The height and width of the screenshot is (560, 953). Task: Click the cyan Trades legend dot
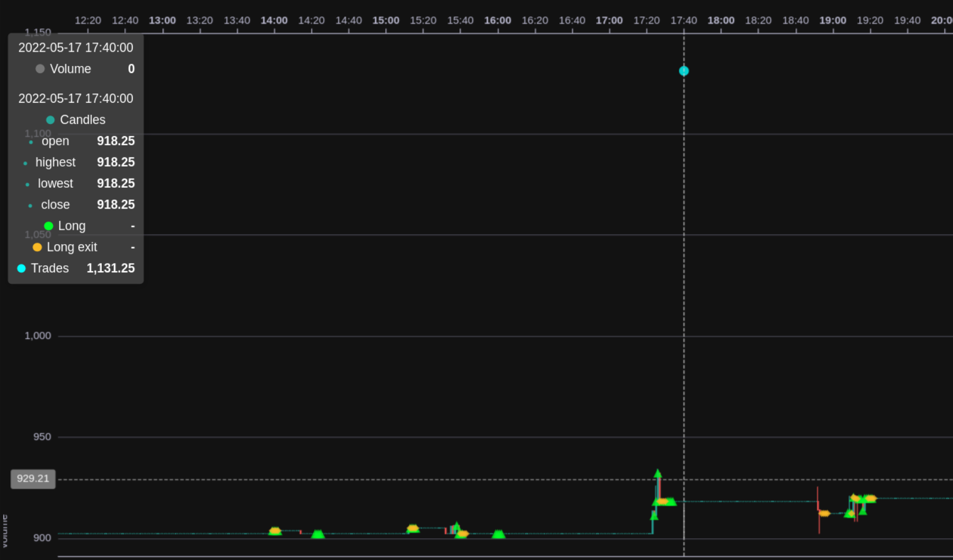[21, 268]
